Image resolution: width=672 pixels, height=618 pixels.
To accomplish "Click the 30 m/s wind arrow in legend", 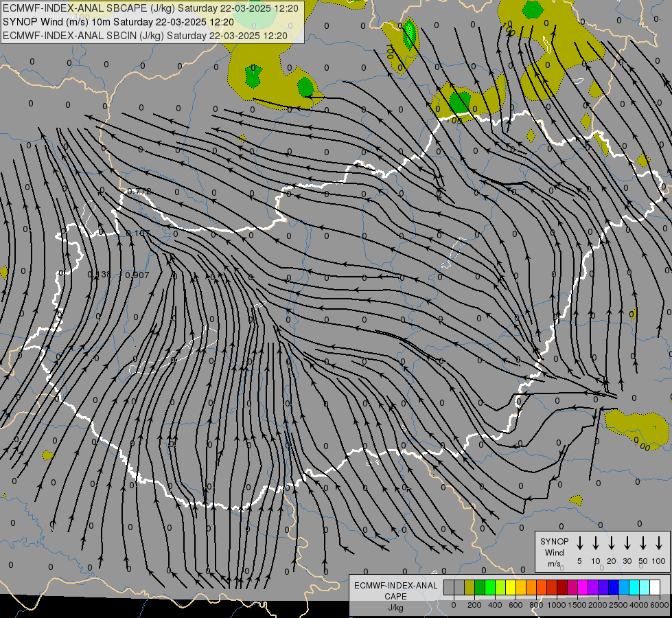I will click(627, 543).
